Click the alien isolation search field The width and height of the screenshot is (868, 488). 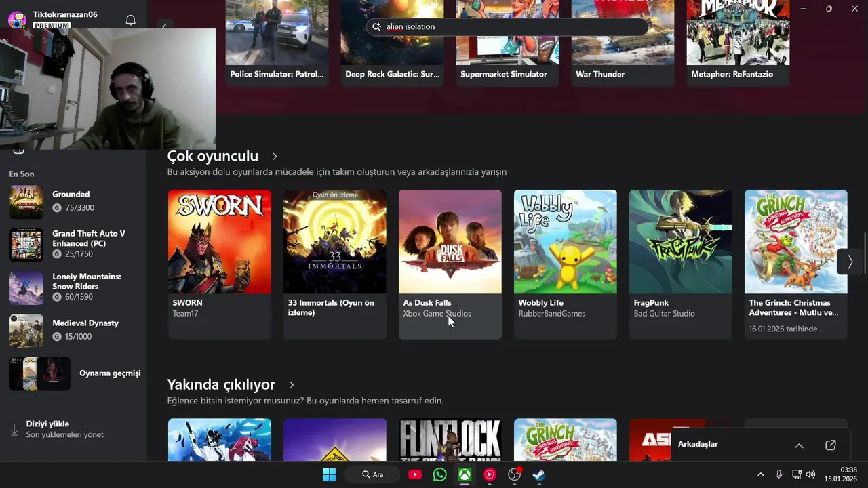(x=507, y=26)
